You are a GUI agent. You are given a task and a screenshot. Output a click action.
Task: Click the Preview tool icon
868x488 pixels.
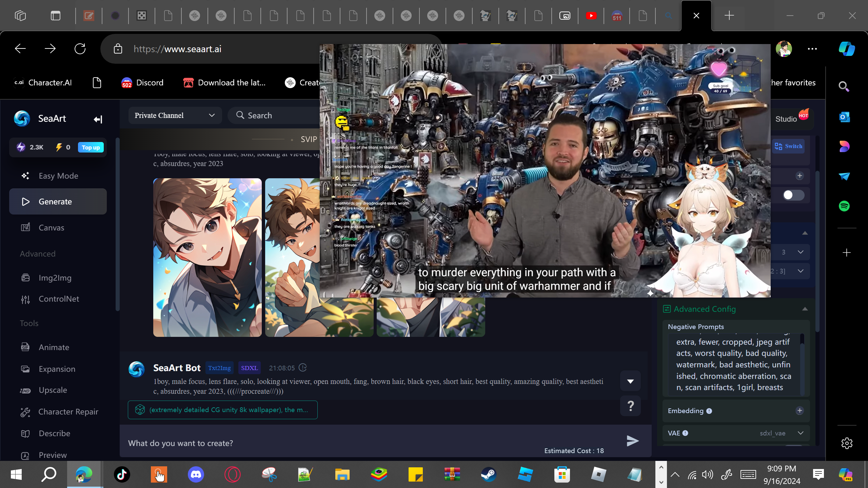coord(25,455)
